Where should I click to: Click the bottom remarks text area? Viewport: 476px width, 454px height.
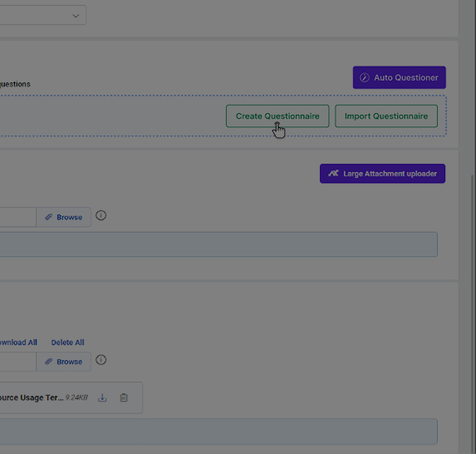218,432
